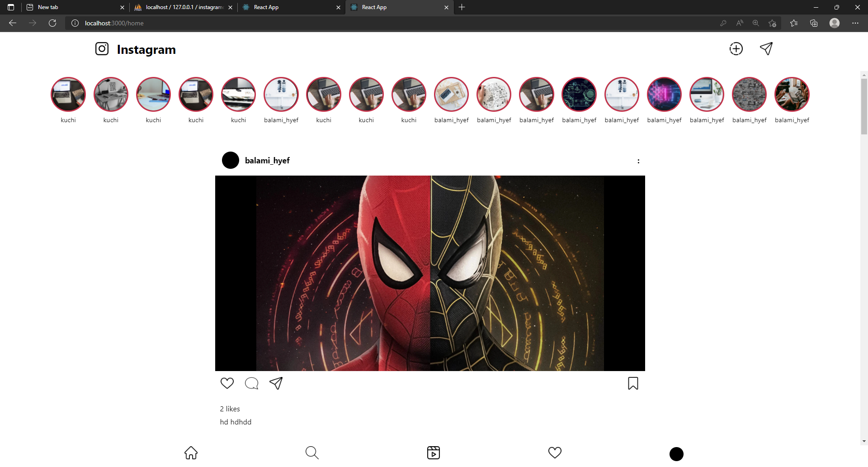This screenshot has height=467, width=868.
Task: Open Reels from bottom navigation
Action: click(x=433, y=453)
